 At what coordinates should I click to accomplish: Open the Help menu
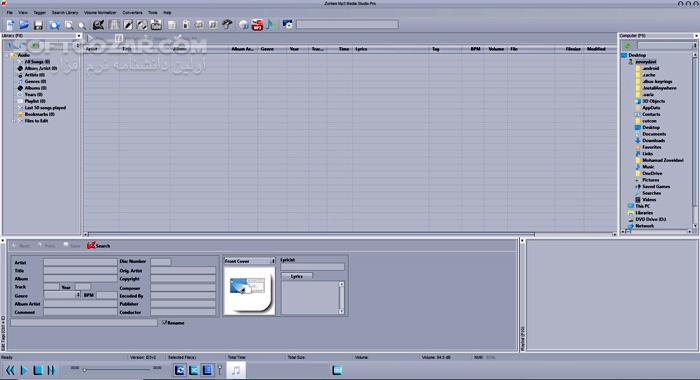pyautogui.click(x=167, y=13)
